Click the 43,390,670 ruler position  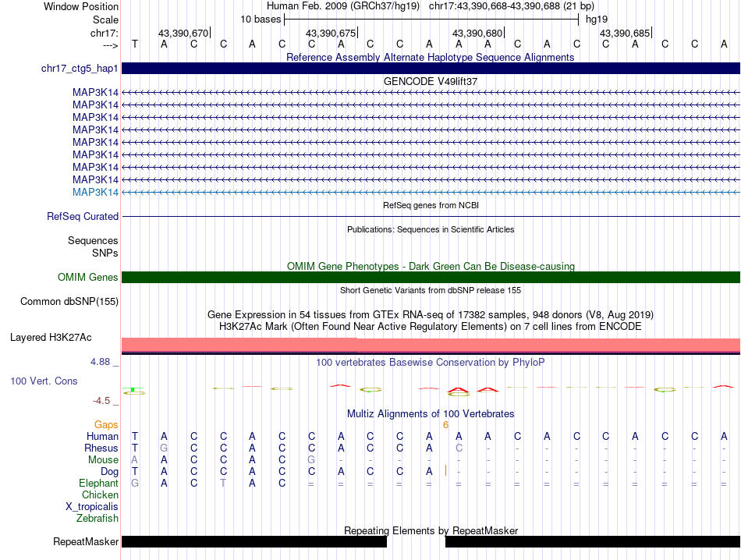point(183,33)
